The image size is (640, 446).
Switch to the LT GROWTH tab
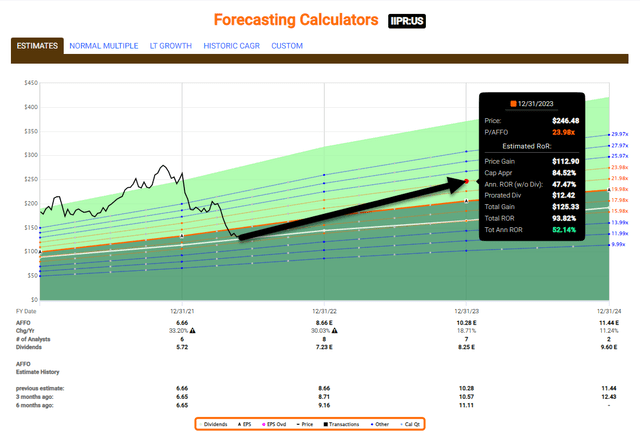tap(171, 46)
